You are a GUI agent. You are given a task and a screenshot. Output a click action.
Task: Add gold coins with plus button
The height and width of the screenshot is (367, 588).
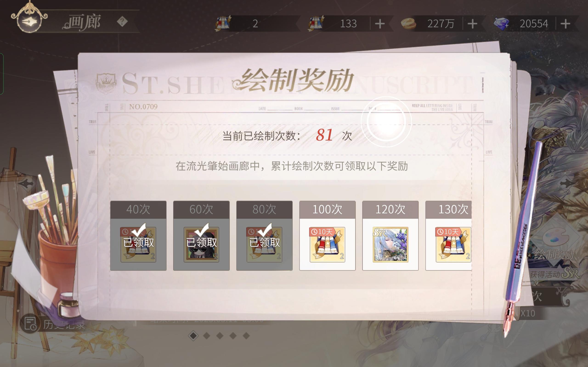click(x=472, y=24)
